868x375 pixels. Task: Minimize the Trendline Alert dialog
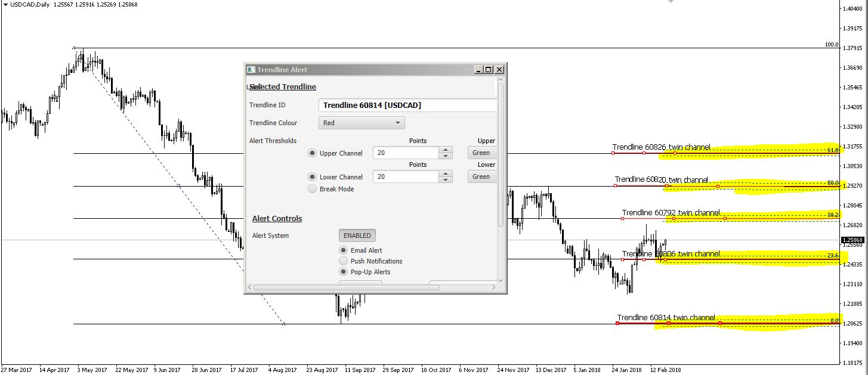pyautogui.click(x=478, y=70)
